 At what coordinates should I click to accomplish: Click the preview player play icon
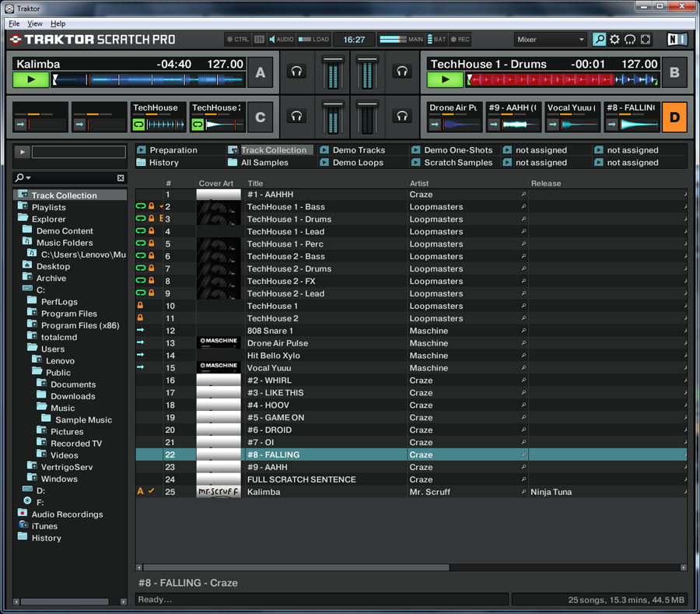23,153
